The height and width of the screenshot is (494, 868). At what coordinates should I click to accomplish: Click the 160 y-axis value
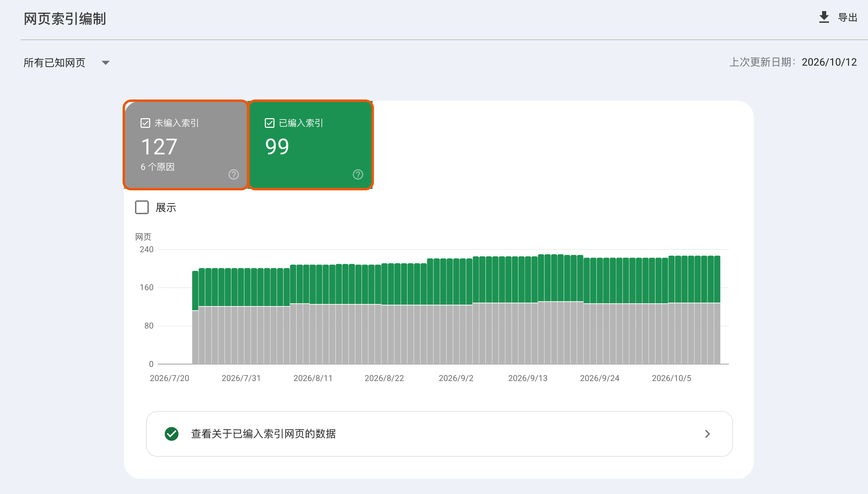coord(146,287)
